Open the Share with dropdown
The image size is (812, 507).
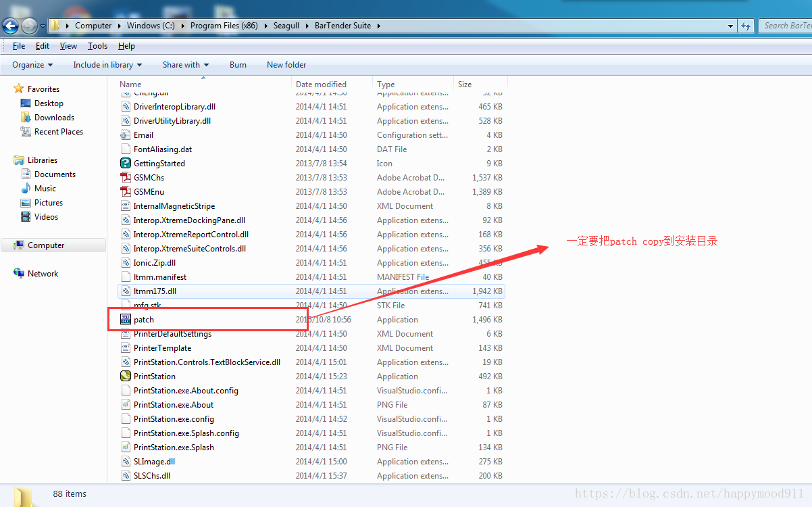point(186,65)
